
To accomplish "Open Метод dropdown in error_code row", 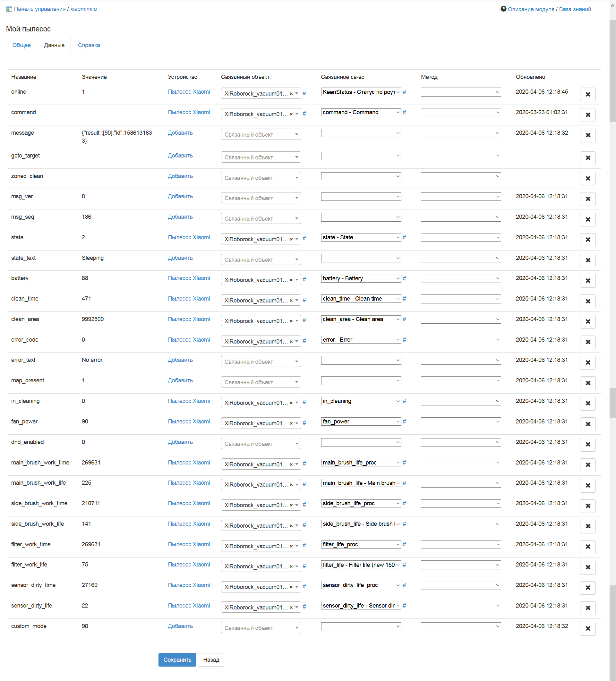I will [461, 339].
